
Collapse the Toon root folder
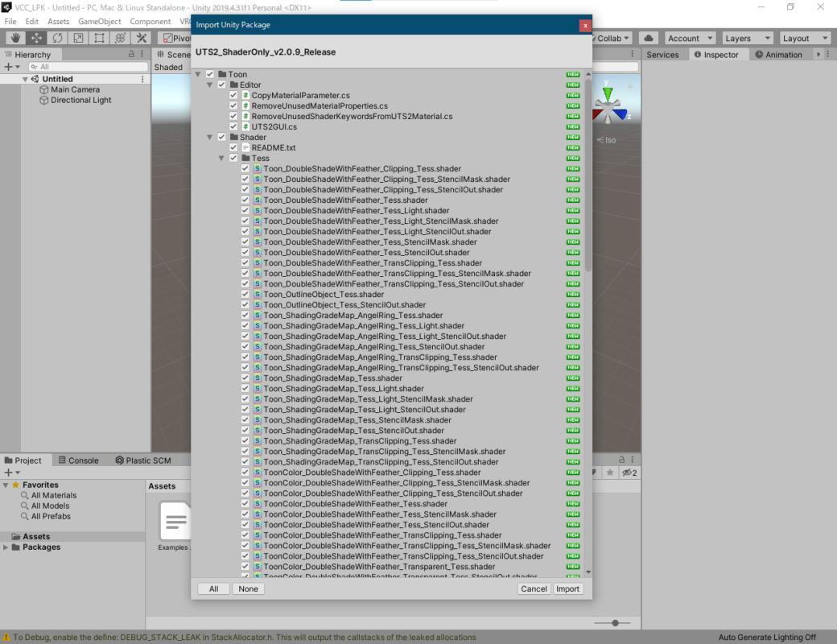198,75
